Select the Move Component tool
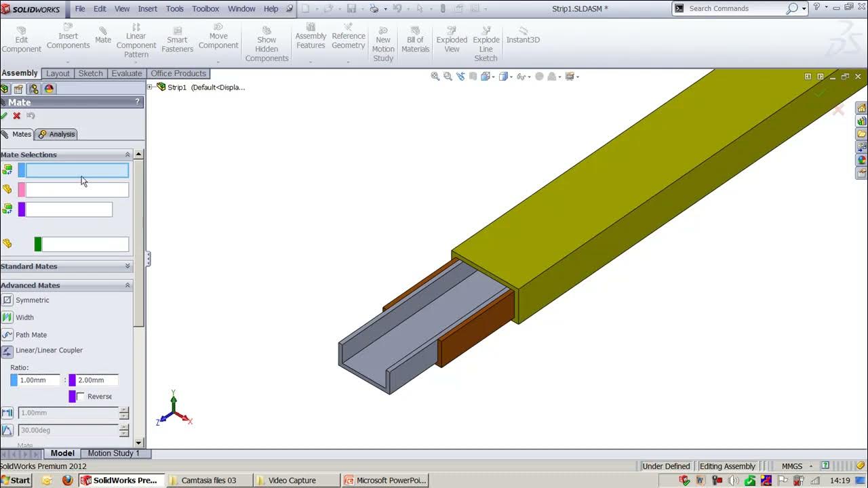Image resolution: width=868 pixels, height=488 pixels. coord(218,38)
